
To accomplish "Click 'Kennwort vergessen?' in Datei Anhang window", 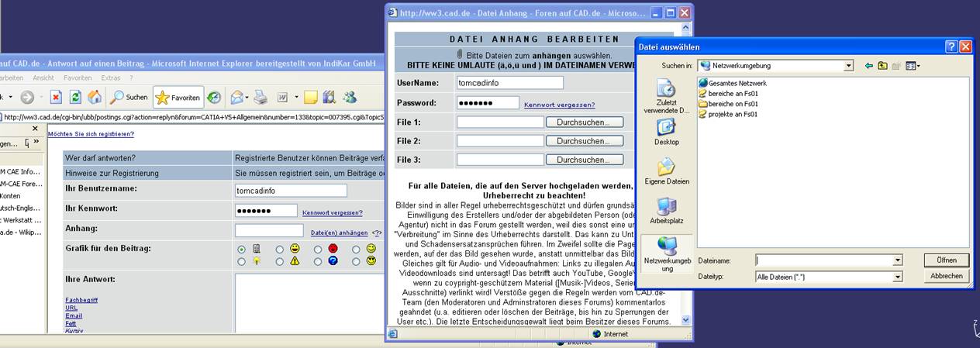I will [559, 105].
